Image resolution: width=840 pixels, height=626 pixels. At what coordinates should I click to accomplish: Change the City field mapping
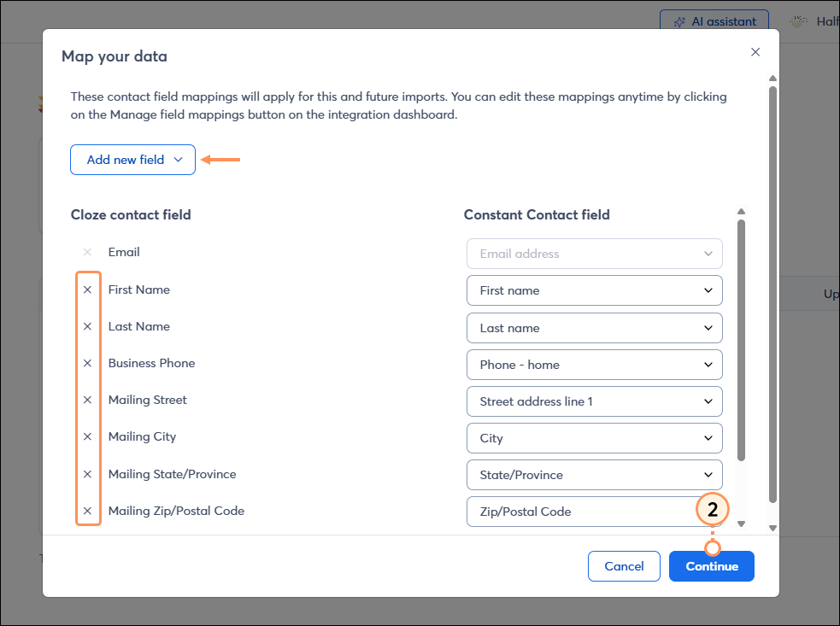(x=594, y=438)
